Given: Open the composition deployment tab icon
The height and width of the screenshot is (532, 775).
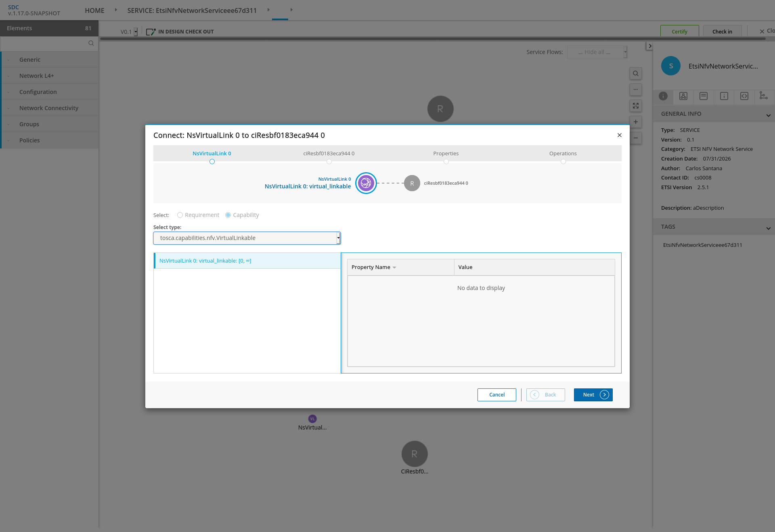Looking at the screenshot, I should 683,96.
